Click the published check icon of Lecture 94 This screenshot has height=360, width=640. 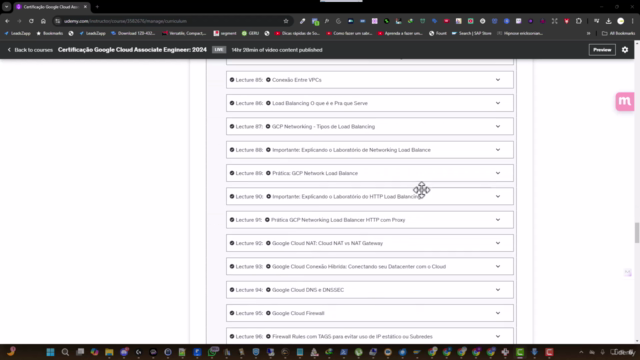coord(232,290)
